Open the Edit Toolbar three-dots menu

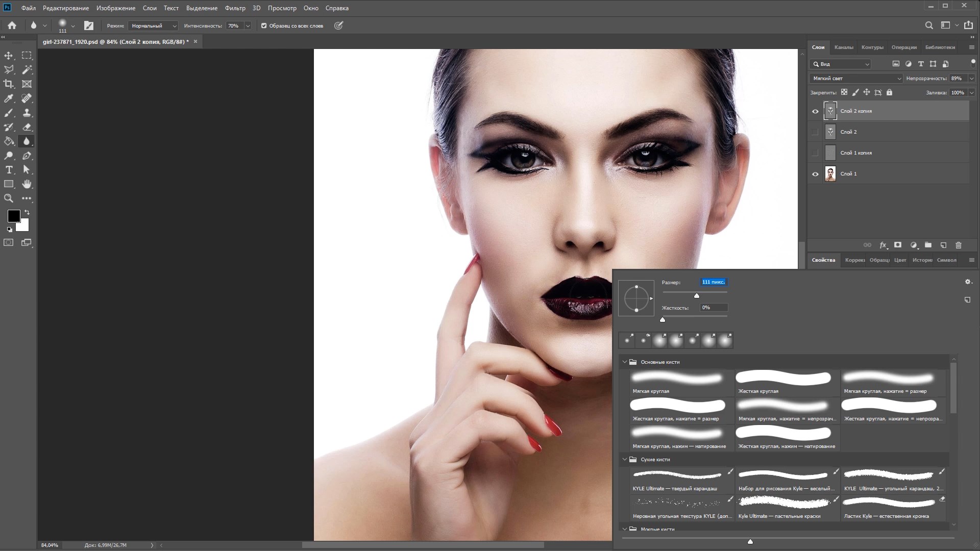point(27,198)
